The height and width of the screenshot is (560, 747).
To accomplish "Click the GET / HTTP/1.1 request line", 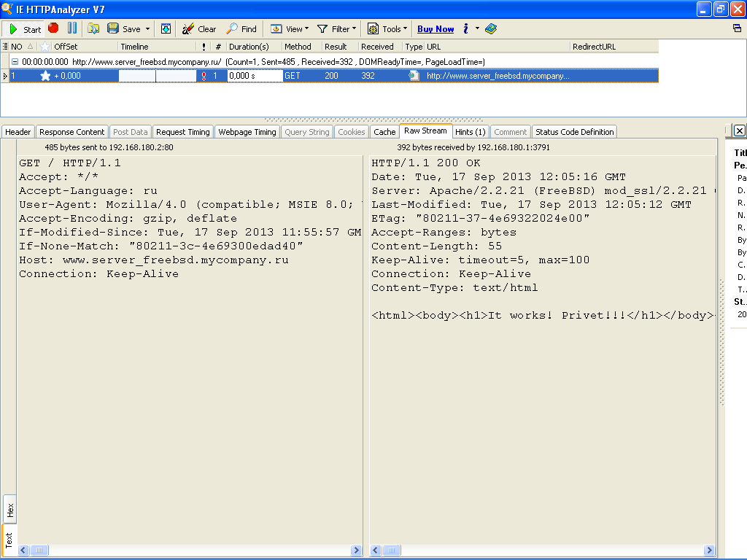I will point(70,163).
